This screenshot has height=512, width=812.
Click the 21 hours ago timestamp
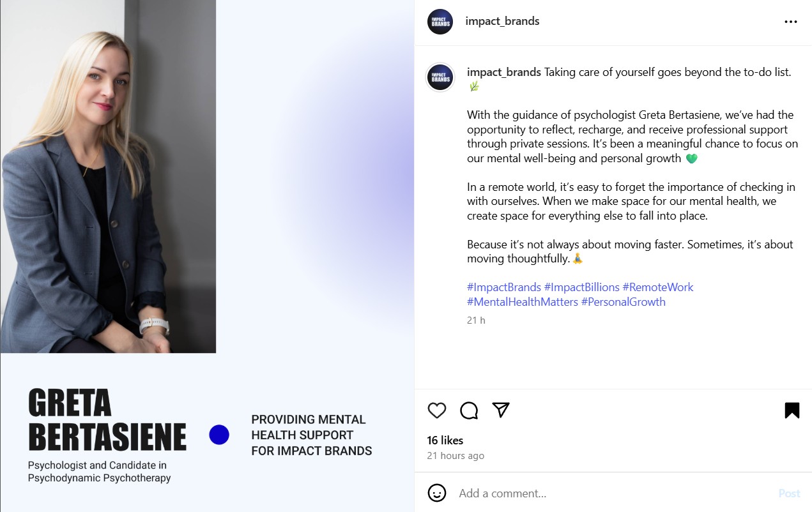coord(456,456)
